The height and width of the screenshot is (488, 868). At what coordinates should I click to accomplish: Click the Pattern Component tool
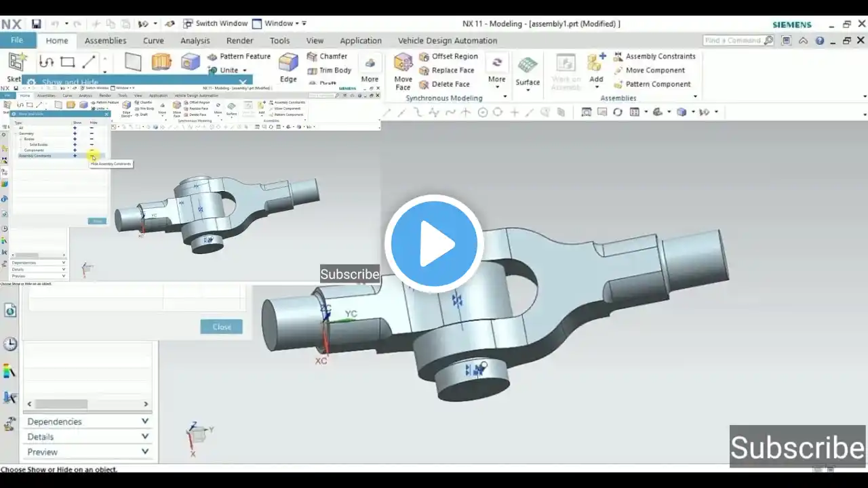coord(652,84)
